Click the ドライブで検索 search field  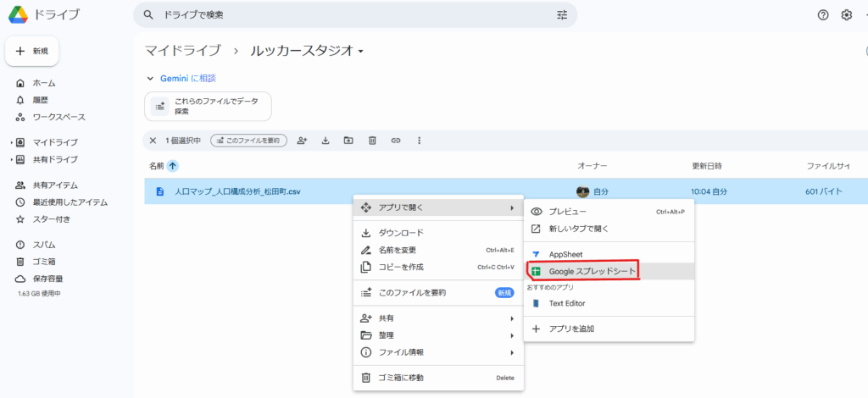tap(339, 15)
